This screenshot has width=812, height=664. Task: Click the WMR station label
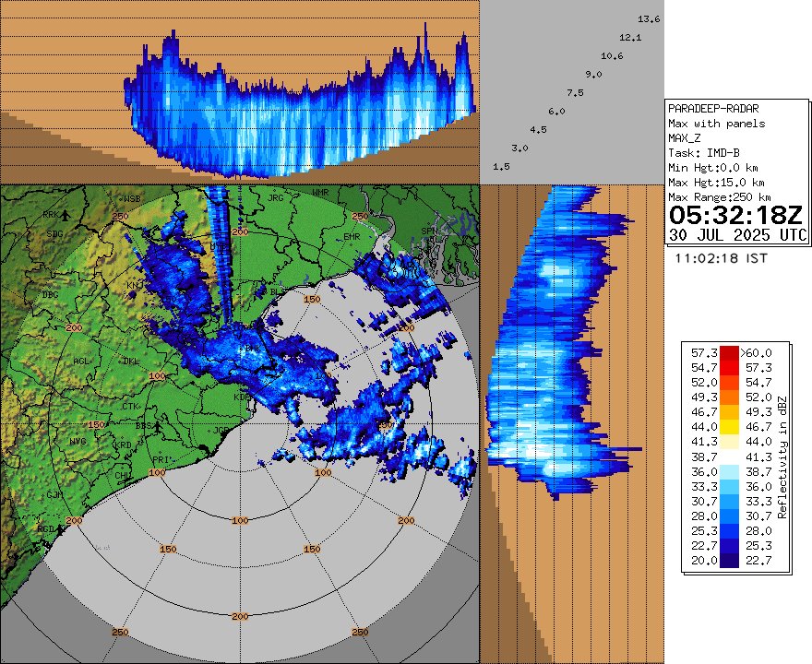pyautogui.click(x=320, y=193)
